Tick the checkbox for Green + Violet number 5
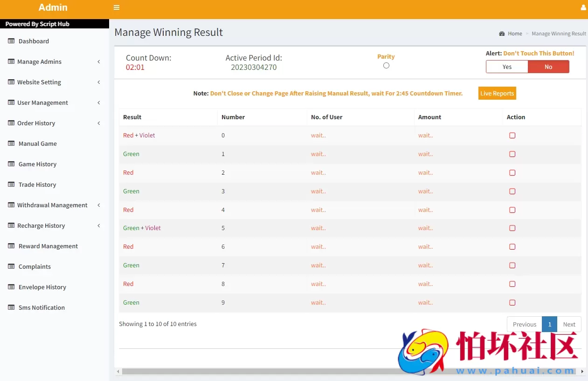Screen dimensions: 588x381 coord(512,228)
